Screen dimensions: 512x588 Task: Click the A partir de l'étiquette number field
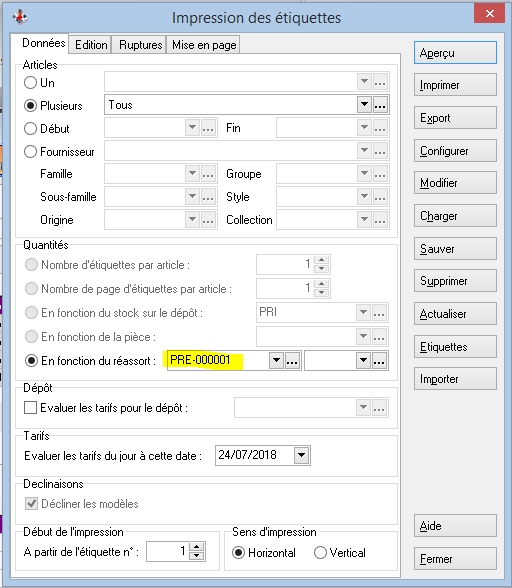click(x=168, y=552)
